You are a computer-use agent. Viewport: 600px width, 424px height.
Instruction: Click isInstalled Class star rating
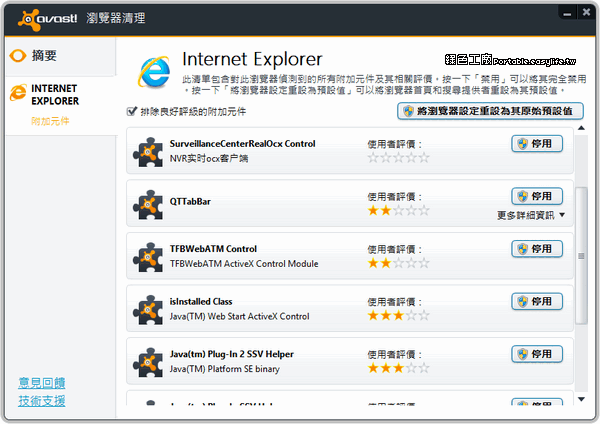tap(398, 315)
